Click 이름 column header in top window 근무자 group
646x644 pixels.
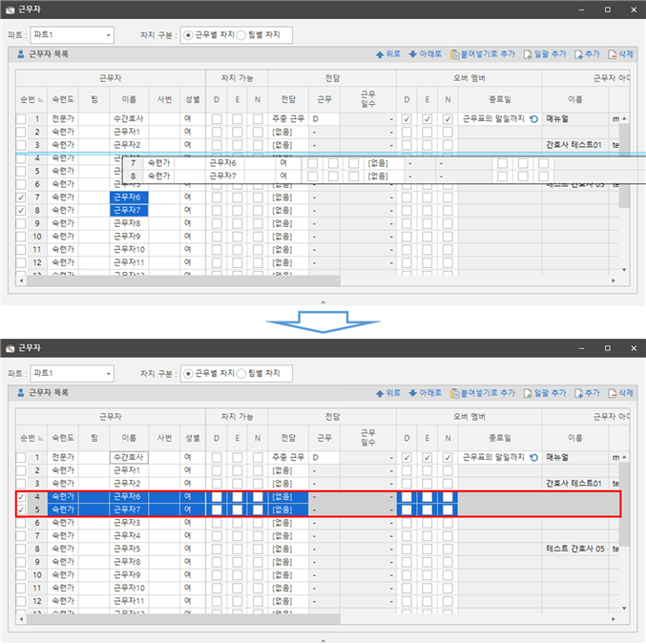pos(129,99)
